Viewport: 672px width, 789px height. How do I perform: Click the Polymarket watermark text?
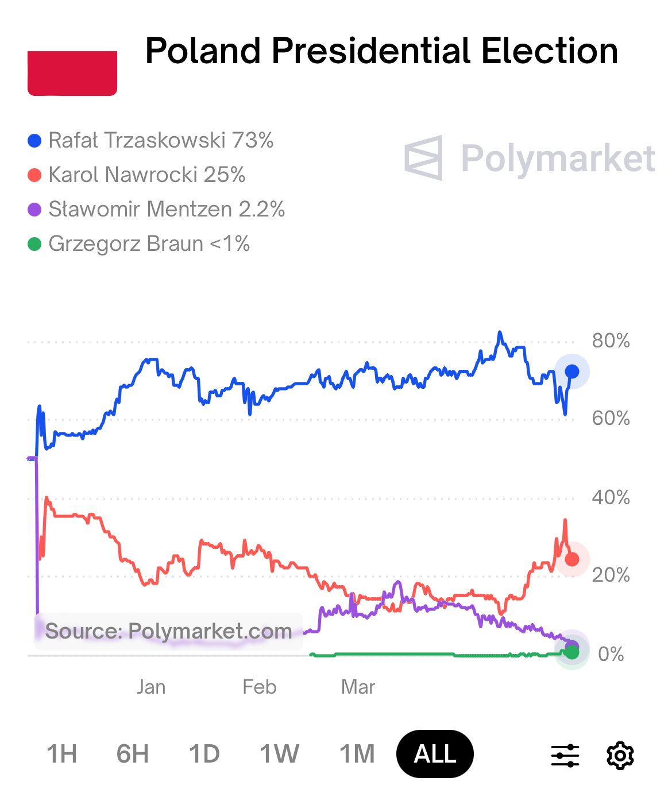558,158
